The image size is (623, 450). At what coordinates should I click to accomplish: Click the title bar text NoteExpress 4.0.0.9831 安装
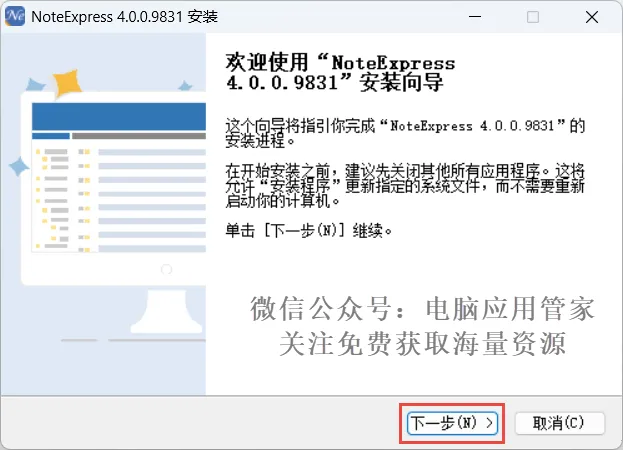point(124,17)
